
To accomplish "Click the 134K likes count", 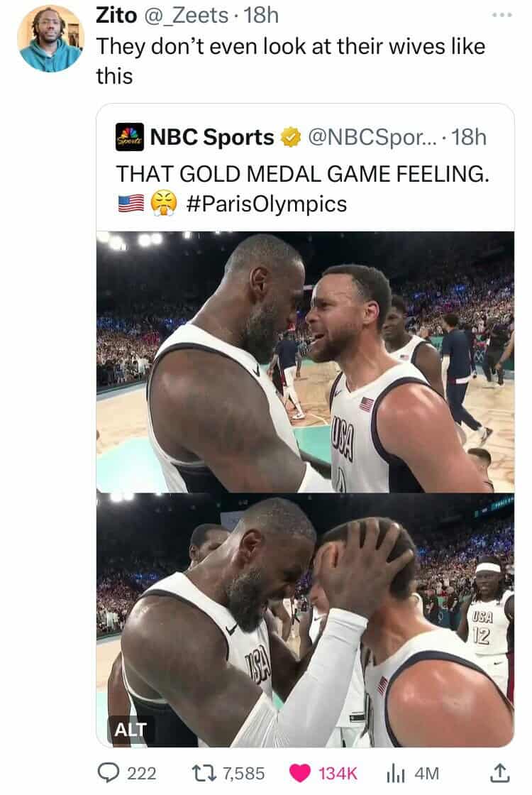I will coord(338,773).
